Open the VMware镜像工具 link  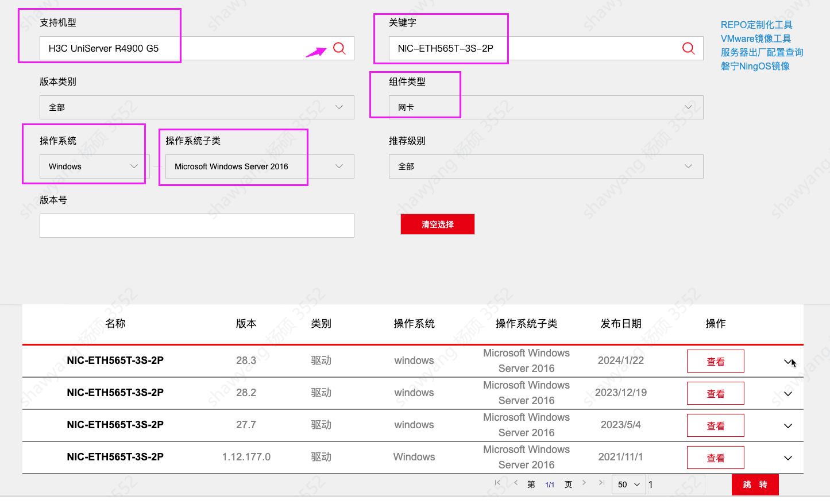pyautogui.click(x=756, y=38)
